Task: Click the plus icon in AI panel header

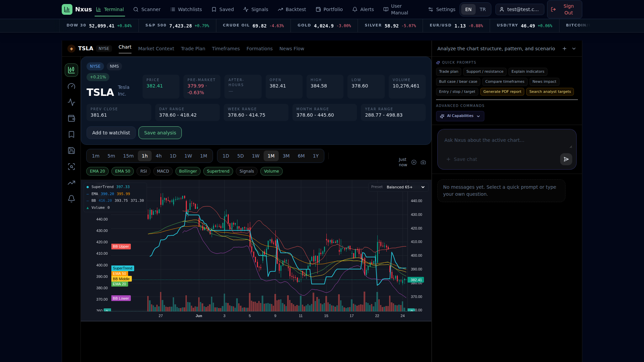Action: (565, 49)
